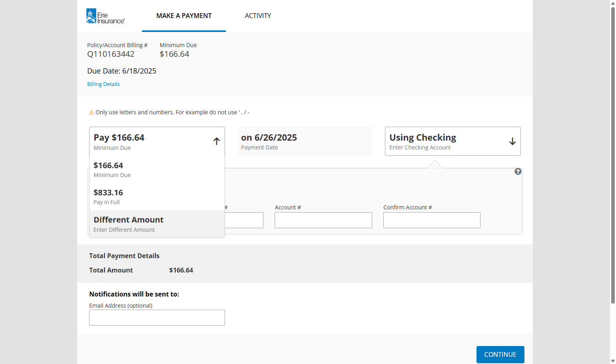Screen dimensions: 616x364
Task: Expand the Using Checking payment method dropdown
Action: [453, 141]
